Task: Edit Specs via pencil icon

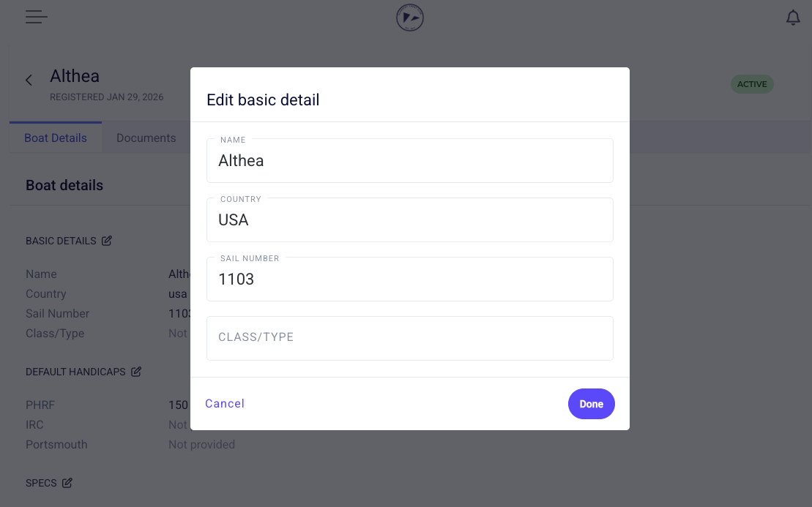Action: (67, 483)
